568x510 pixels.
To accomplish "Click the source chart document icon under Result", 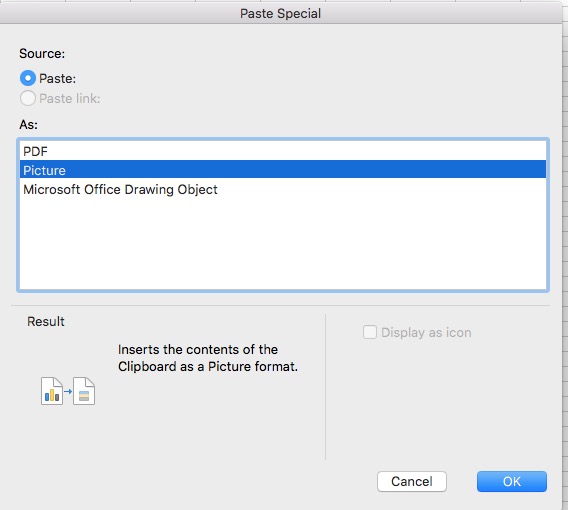I will pos(52,391).
